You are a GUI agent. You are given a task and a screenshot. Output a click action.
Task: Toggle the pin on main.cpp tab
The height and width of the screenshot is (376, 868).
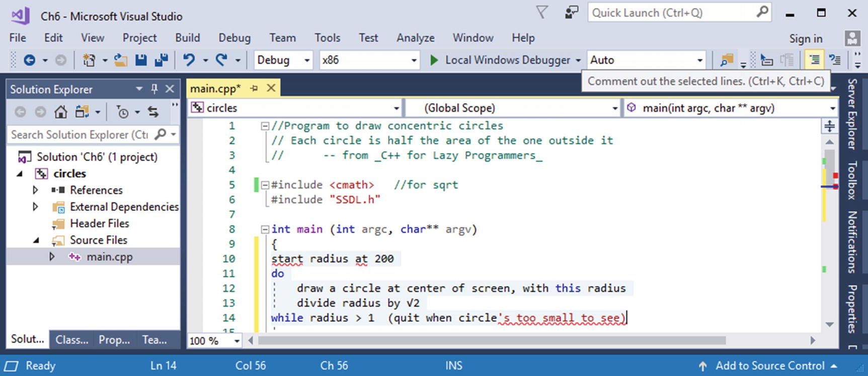(254, 89)
